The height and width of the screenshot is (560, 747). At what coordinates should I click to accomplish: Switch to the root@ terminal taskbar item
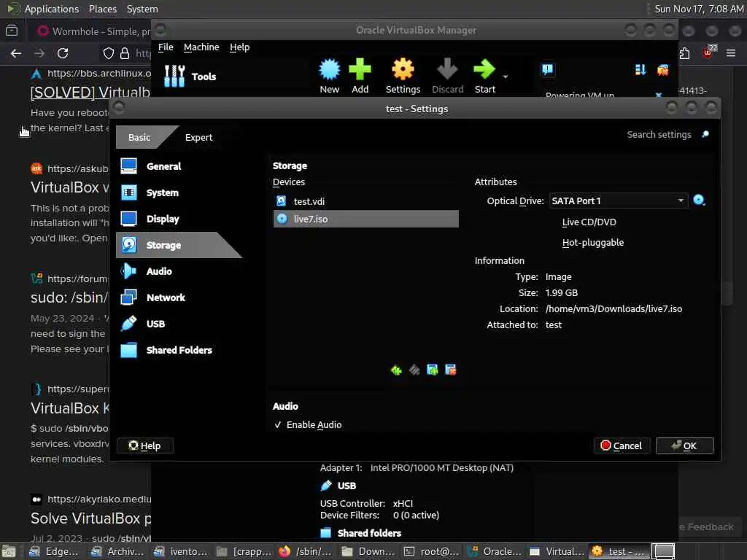[x=432, y=551]
